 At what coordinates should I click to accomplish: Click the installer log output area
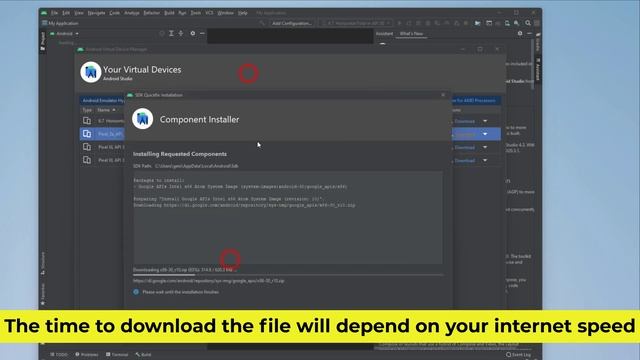pyautogui.click(x=288, y=218)
